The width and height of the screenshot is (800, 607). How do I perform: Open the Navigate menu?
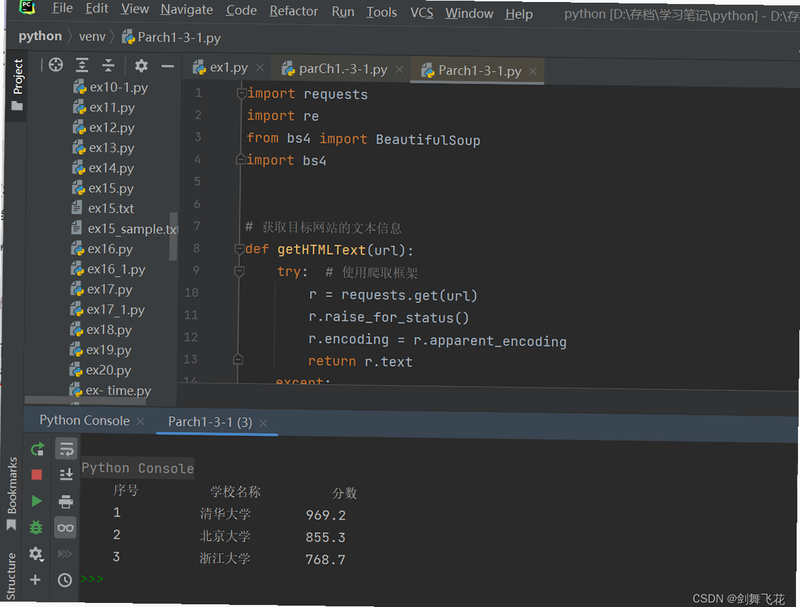(x=186, y=10)
